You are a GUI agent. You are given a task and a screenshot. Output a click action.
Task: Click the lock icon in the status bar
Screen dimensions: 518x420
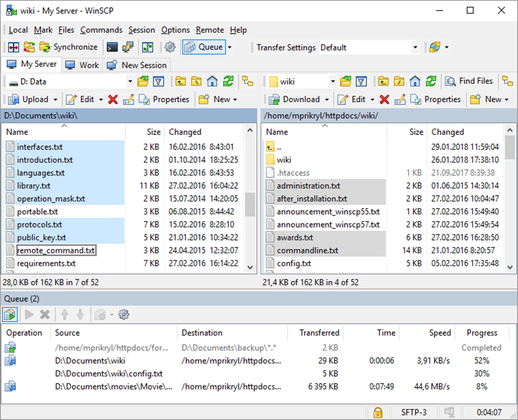pyautogui.click(x=378, y=412)
